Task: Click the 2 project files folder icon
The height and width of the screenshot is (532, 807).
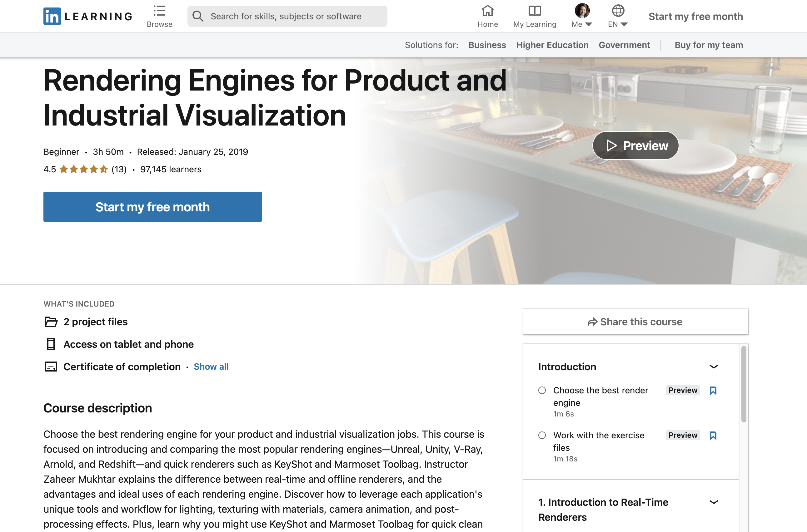Action: tap(51, 322)
